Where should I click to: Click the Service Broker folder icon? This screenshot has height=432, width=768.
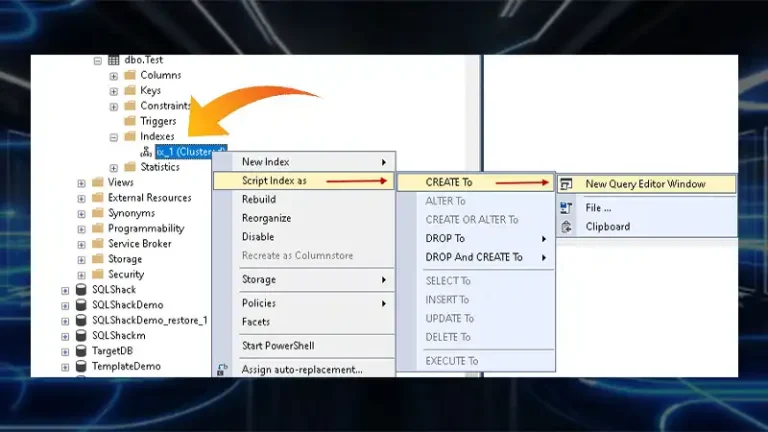[x=98, y=243]
